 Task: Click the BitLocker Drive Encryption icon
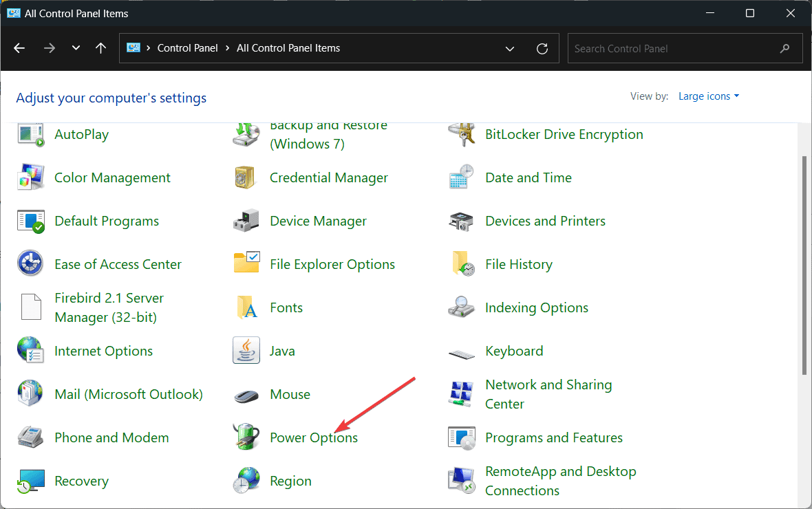coord(462,135)
